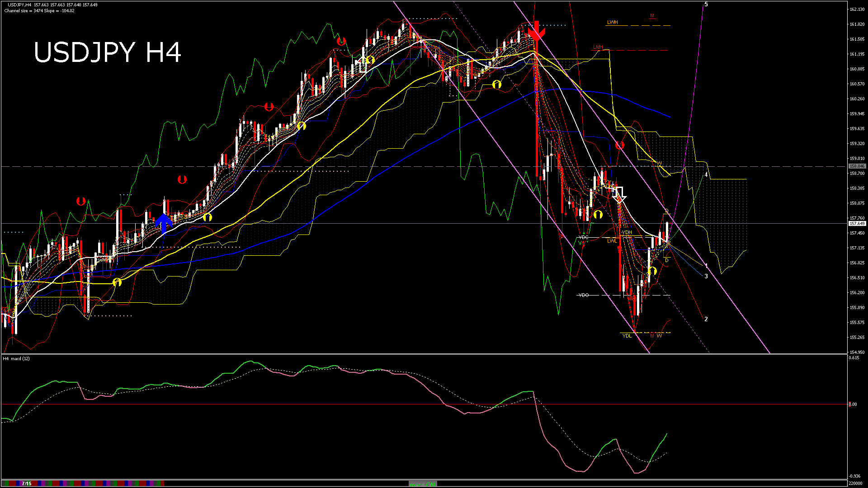Click projection line number 5 label
The height and width of the screenshot is (488, 868).
[706, 5]
